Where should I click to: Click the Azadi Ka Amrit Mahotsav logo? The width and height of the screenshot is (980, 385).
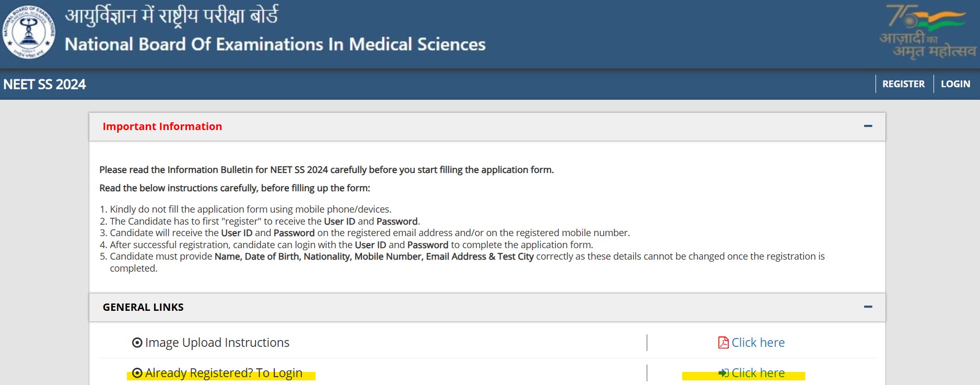tap(927, 32)
